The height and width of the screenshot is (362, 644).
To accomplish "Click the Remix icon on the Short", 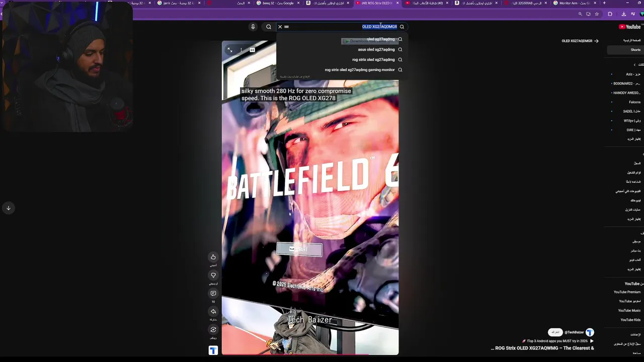I will pos(213,329).
